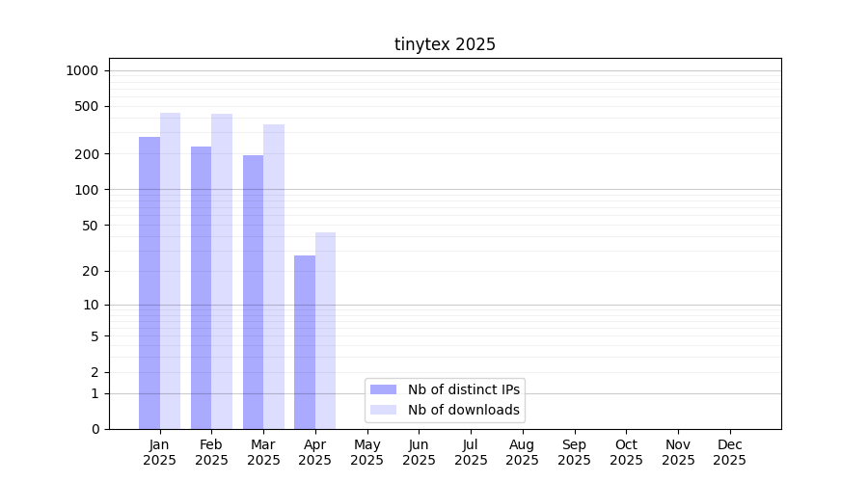Click the chart title 'tinytex 2025'
The width and height of the screenshot is (868, 482).
click(445, 44)
